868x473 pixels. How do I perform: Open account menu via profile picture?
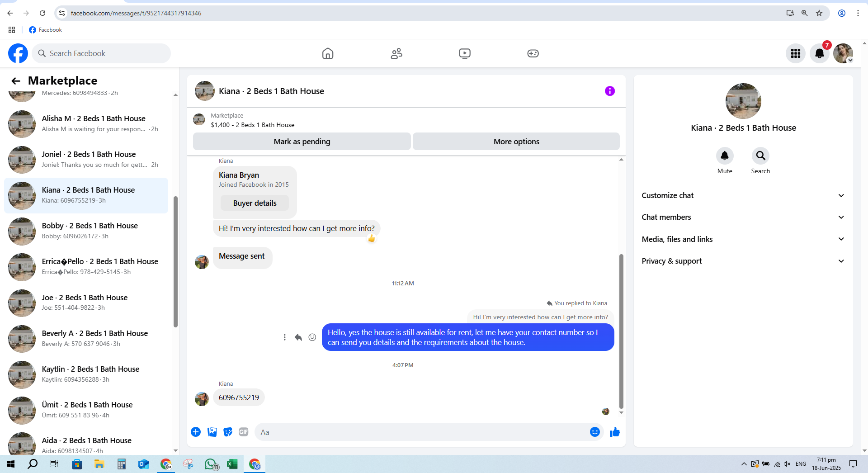point(843,53)
